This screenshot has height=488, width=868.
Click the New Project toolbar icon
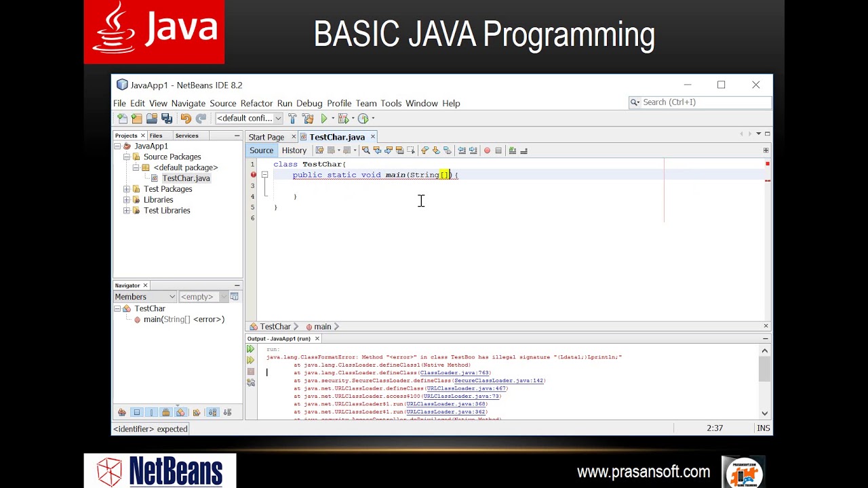[x=136, y=119]
